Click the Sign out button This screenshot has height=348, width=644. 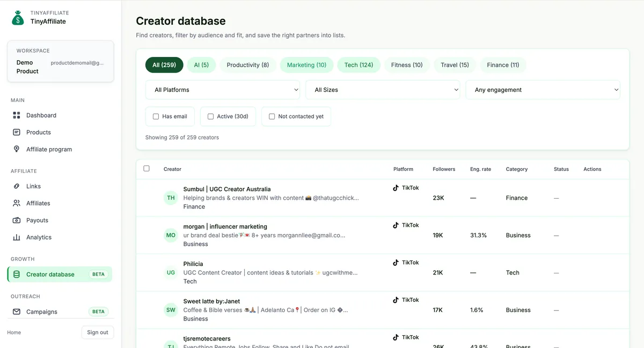[98, 332]
